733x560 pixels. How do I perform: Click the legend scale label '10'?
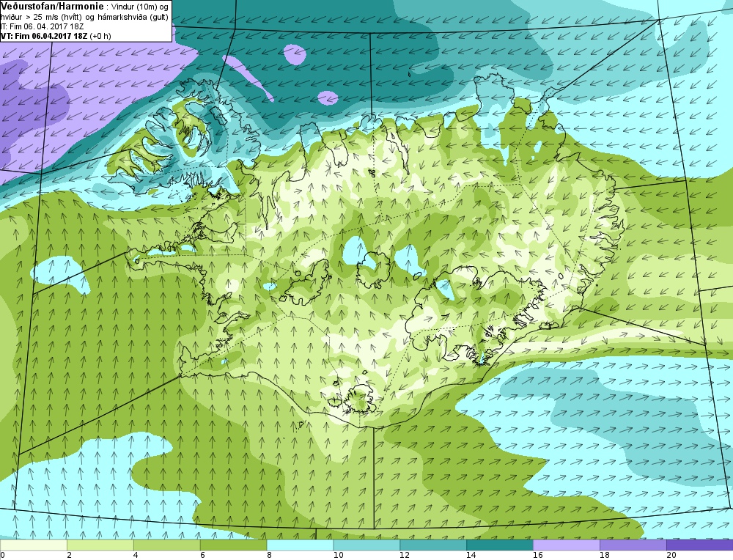(338, 555)
